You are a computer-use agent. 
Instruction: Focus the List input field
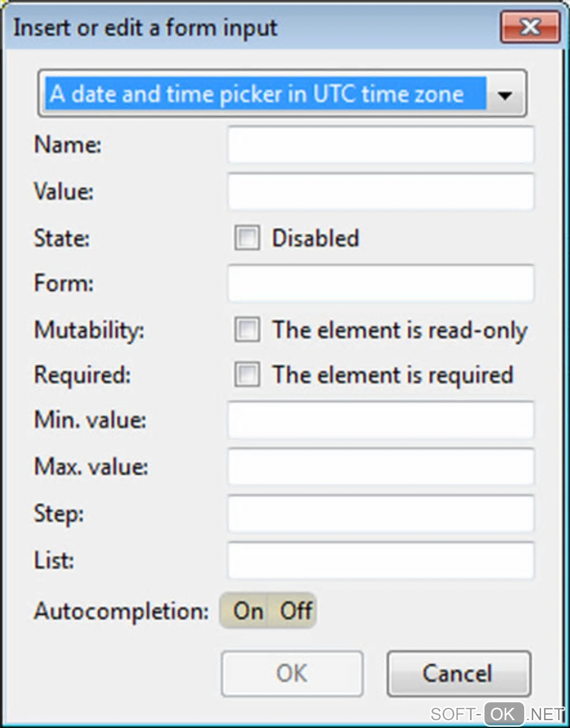[x=381, y=560]
